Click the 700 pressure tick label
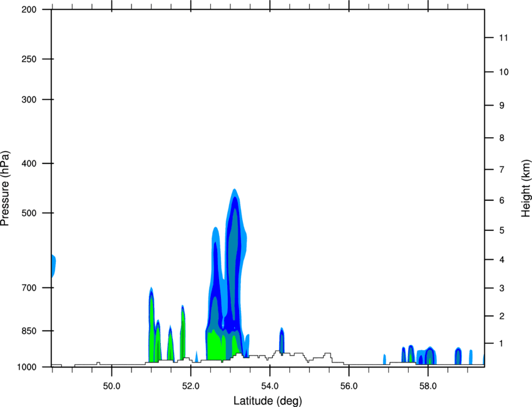This screenshot has height=407, width=532. coord(29,288)
